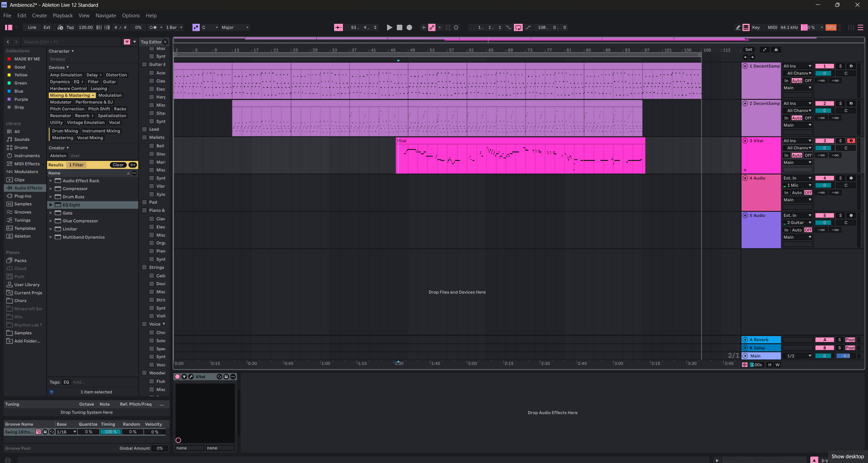Check the Lead tag checkbox
This screenshot has height=463, width=868.
click(144, 129)
